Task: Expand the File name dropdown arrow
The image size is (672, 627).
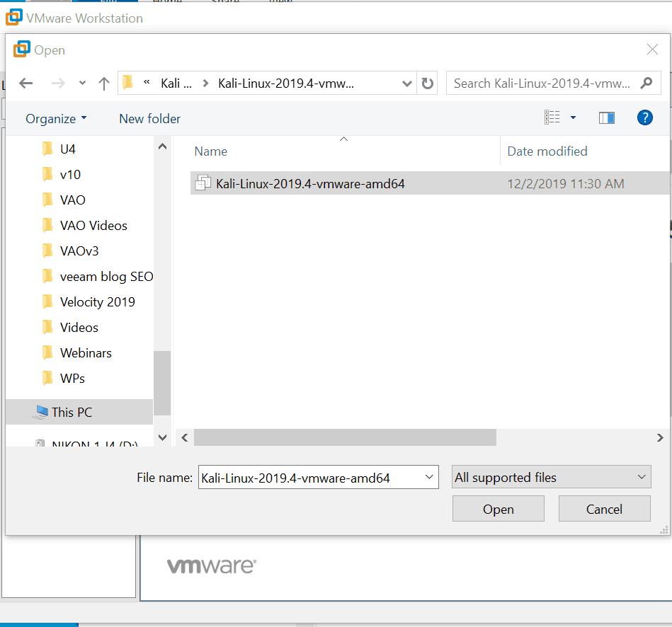Action: [429, 477]
